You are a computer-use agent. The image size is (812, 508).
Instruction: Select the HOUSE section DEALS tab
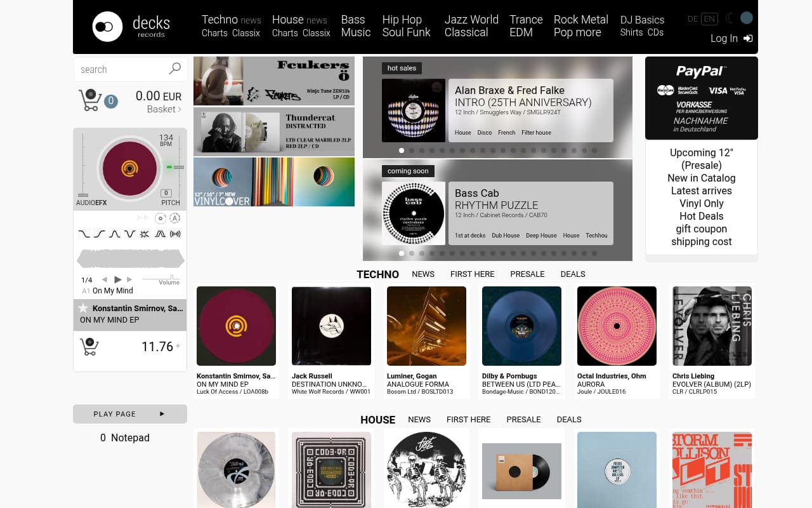[x=569, y=420]
